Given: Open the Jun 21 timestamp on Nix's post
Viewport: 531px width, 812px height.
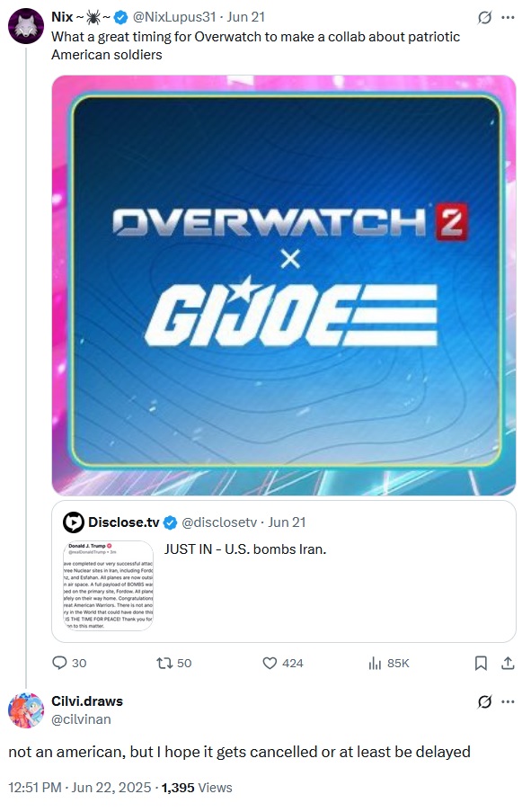Looking at the screenshot, I should (x=246, y=17).
